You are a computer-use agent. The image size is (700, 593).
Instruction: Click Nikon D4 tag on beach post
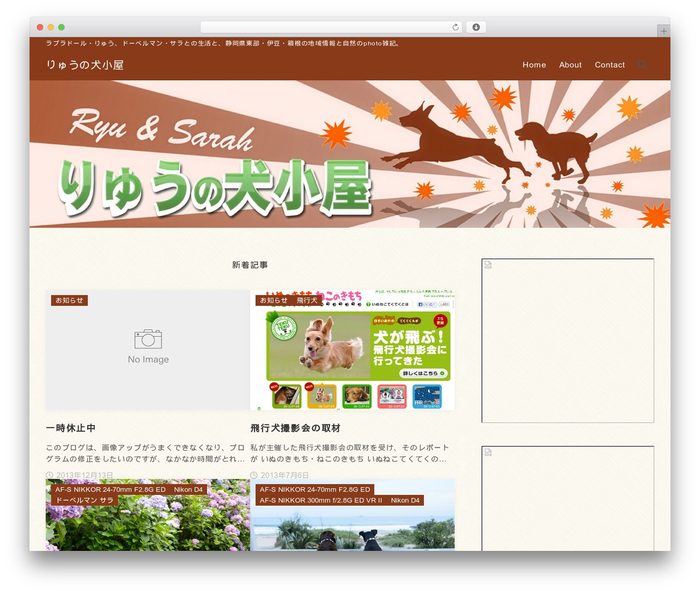coord(405,500)
